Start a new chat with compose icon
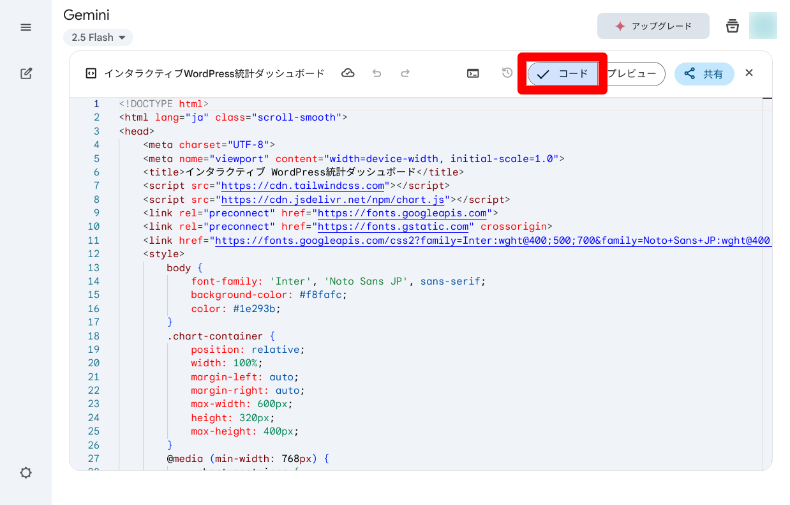This screenshot has height=505, width=790. coord(26,74)
